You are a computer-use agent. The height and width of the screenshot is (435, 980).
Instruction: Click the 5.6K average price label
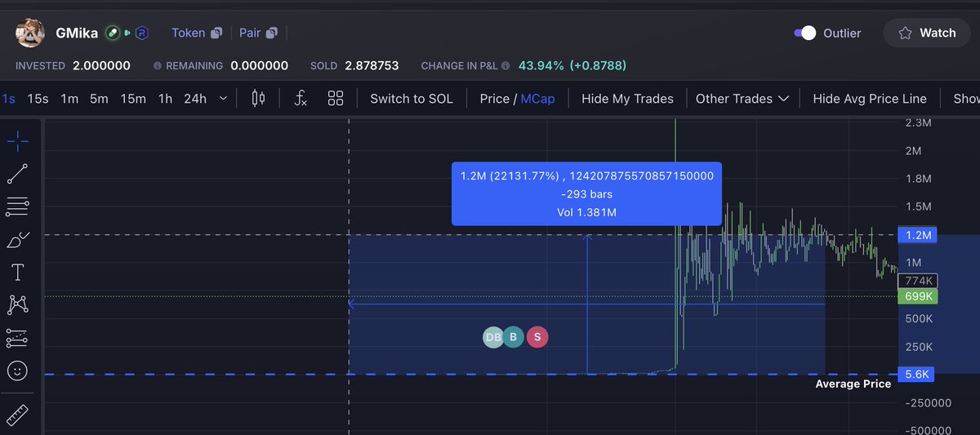(x=918, y=375)
